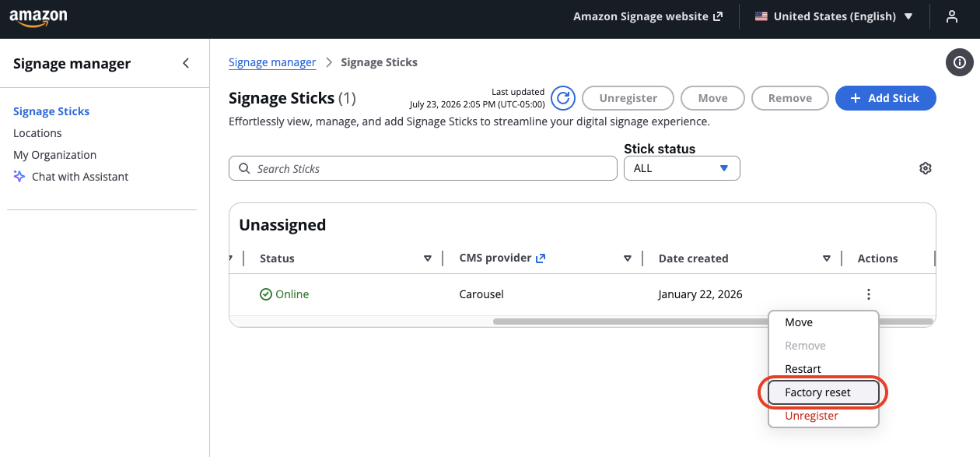Open Locations in the sidebar
The height and width of the screenshot is (457, 980).
37,133
